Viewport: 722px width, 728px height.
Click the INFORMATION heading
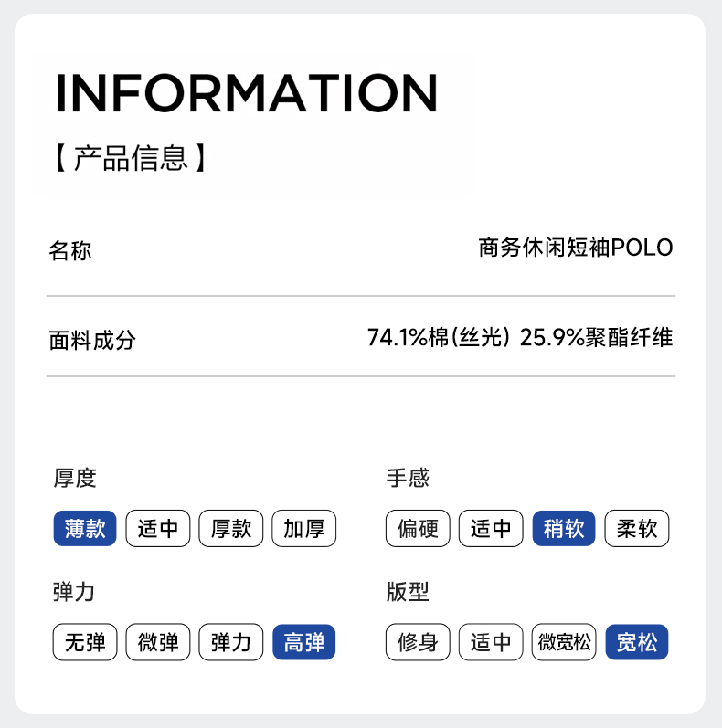(247, 93)
